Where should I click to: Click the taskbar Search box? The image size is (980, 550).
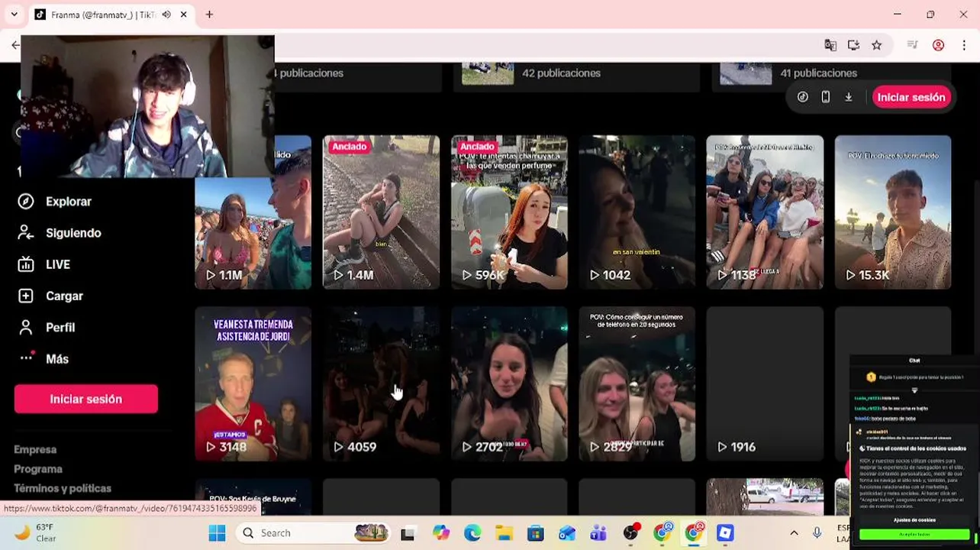[314, 532]
